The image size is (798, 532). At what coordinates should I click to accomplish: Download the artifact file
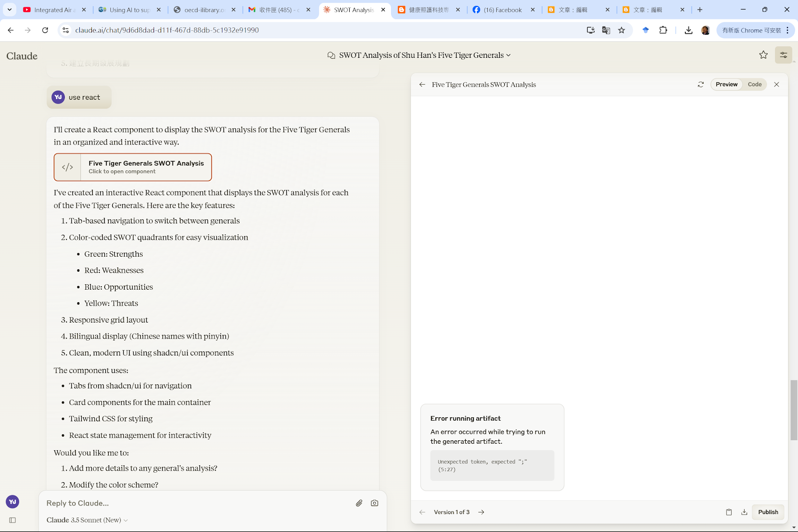tap(744, 512)
